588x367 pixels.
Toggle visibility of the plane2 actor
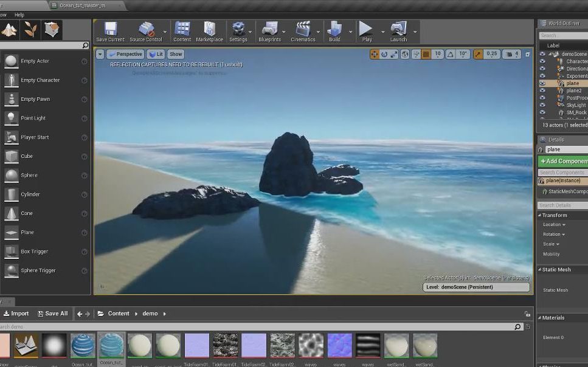[x=543, y=91]
